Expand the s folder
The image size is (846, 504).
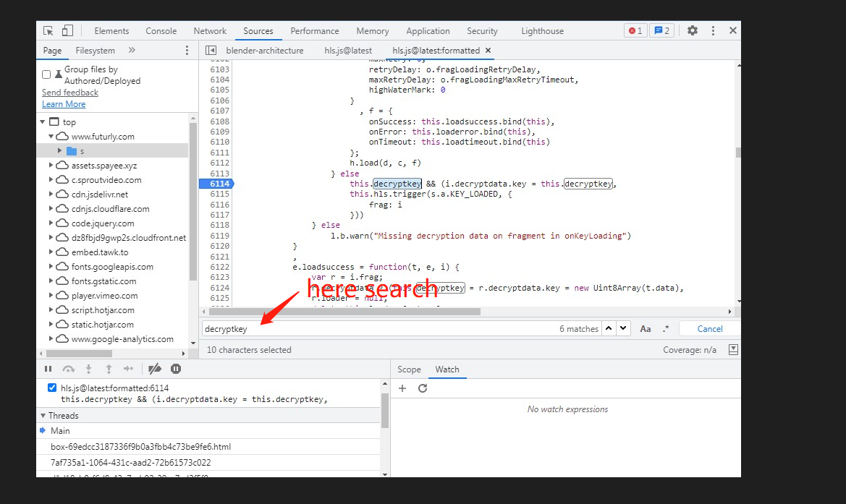click(60, 151)
